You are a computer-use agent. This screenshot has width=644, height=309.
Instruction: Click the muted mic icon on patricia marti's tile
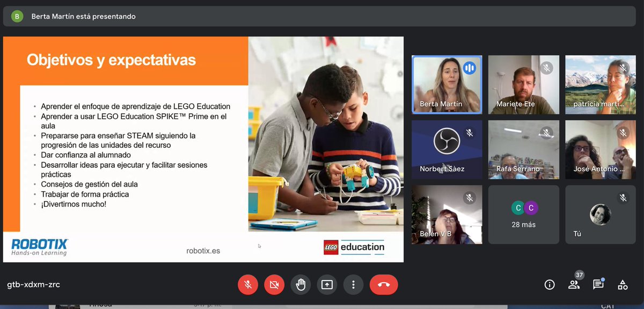click(623, 68)
